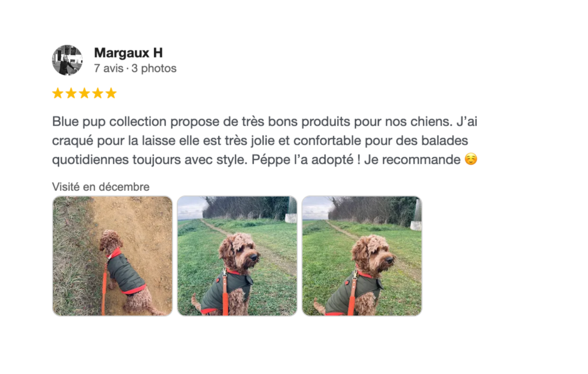This screenshot has height=374, width=588.
Task: Click the orange leash in first photo
Action: tap(104, 287)
